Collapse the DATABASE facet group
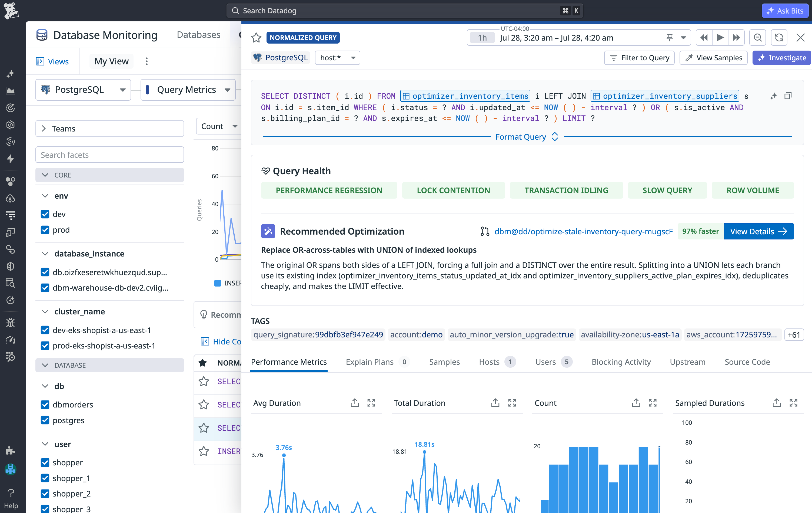 point(109,365)
